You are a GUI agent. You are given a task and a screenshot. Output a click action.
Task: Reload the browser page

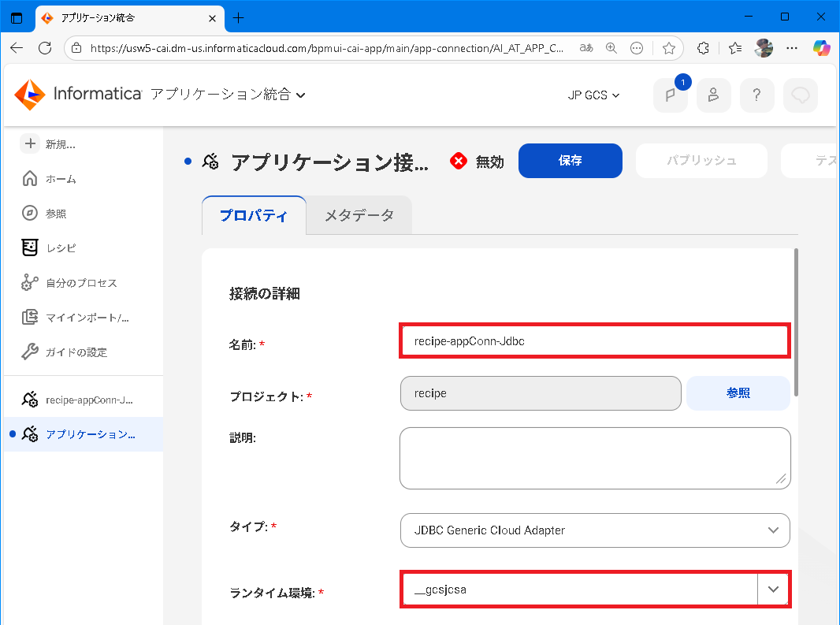pyautogui.click(x=45, y=48)
